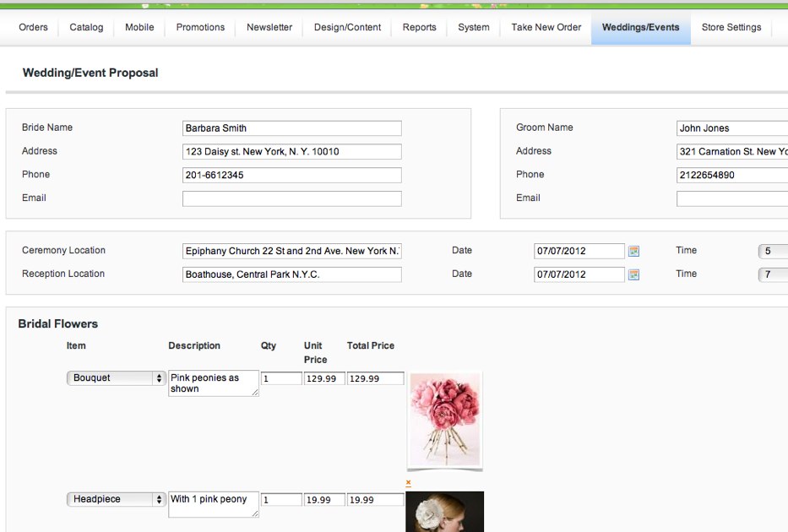Edit the Headpiece unit price 19.99
Screen dimensions: 788x532
324,500
